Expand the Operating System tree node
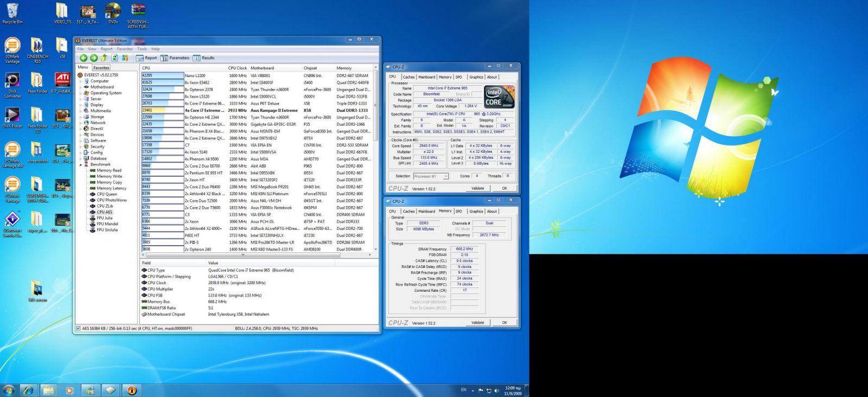 click(80, 93)
